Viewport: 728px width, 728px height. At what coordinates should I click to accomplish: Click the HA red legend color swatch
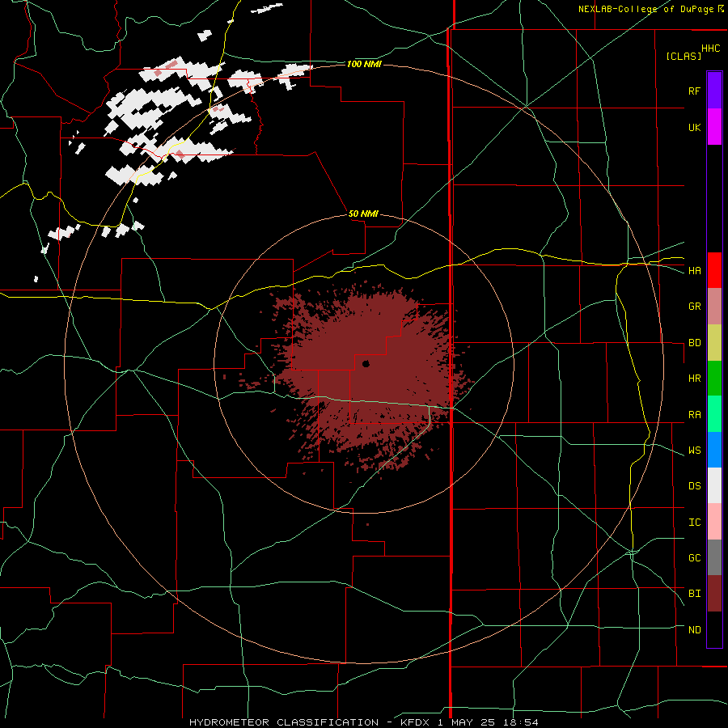[714, 270]
